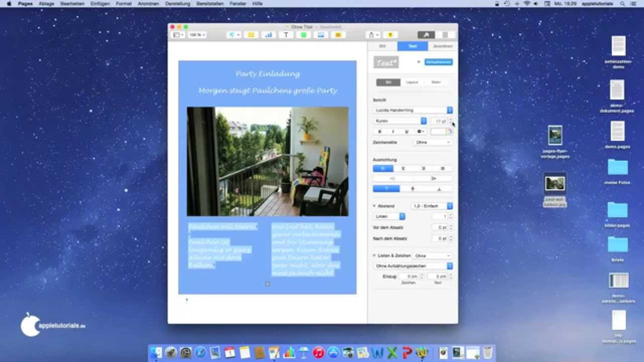Image resolution: width=644 pixels, height=362 pixels.
Task: Toggle italic I button
Action: point(393,132)
